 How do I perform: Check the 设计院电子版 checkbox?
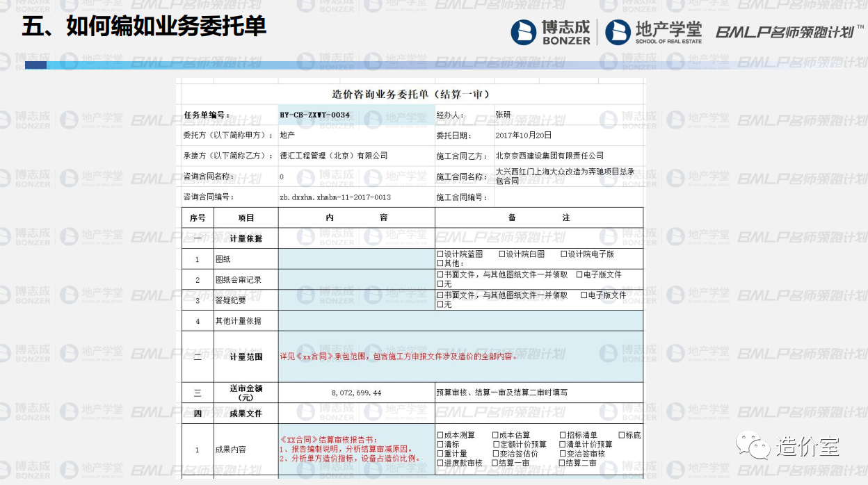pyautogui.click(x=563, y=254)
